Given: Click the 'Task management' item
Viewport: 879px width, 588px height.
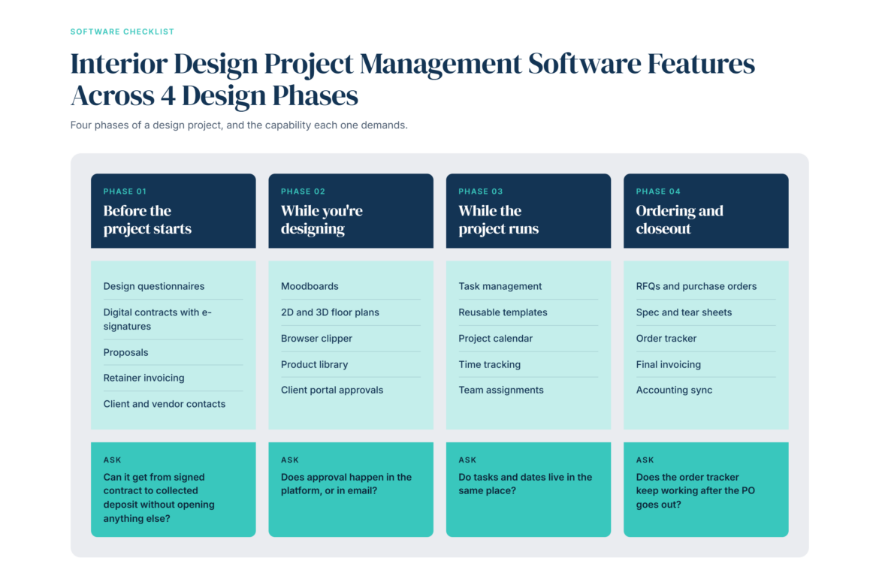Looking at the screenshot, I should point(500,286).
